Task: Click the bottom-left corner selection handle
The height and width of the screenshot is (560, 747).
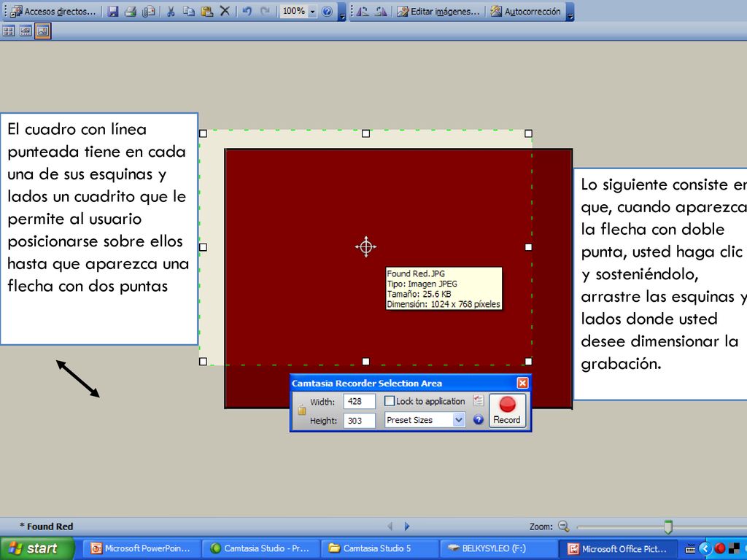Action: 203,362
